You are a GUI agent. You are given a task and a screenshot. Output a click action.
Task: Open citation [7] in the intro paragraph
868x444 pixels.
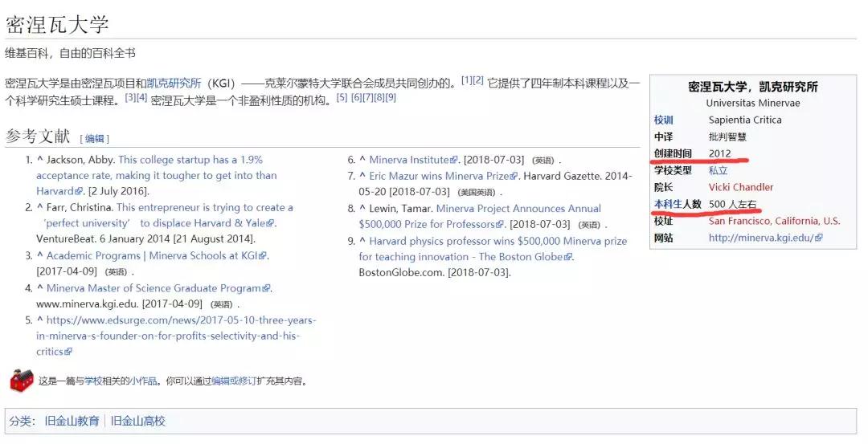(367, 97)
